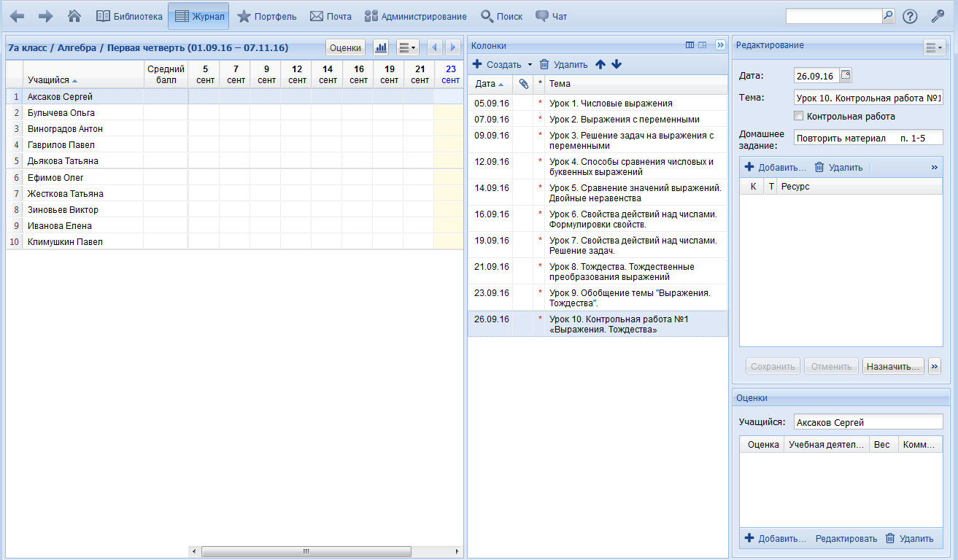Open the Библиотека menu item
Viewport: 958px width, 560px height.
(130, 16)
